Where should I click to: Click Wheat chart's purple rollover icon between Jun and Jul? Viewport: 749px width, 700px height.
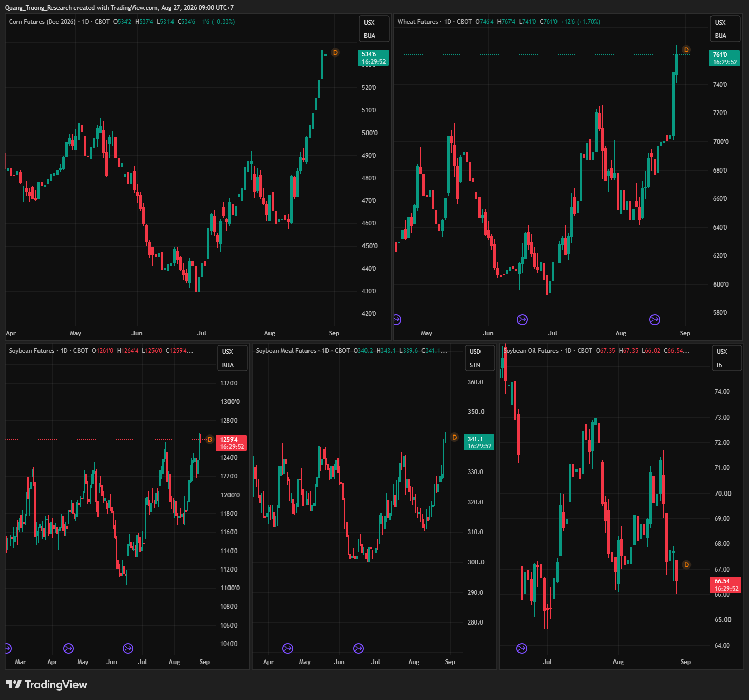click(522, 320)
